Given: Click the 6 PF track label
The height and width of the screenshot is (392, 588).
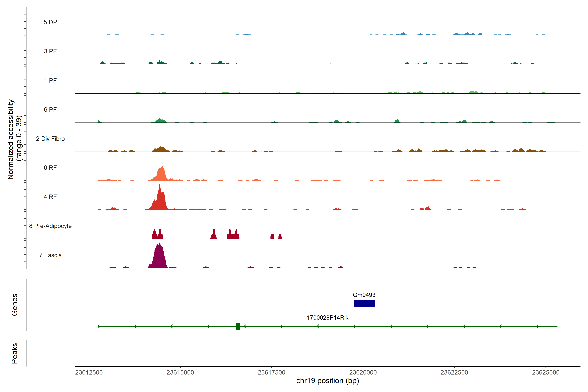Looking at the screenshot, I should point(50,109).
